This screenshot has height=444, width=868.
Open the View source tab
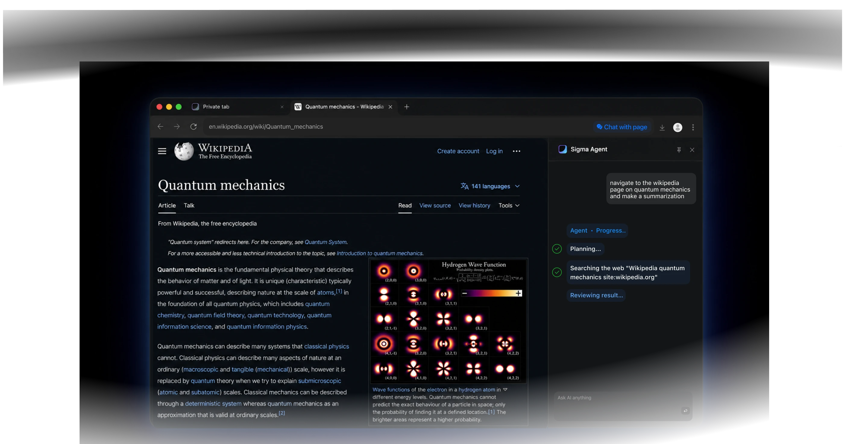(435, 205)
